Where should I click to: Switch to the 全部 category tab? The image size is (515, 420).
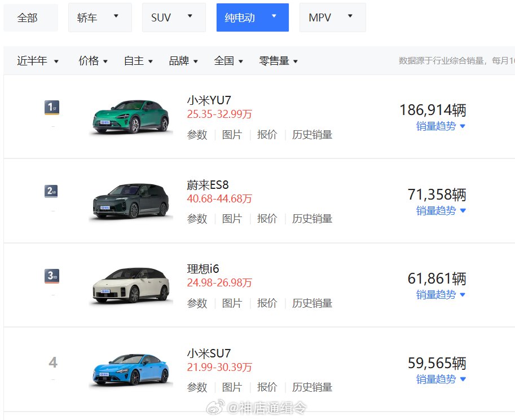click(30, 17)
